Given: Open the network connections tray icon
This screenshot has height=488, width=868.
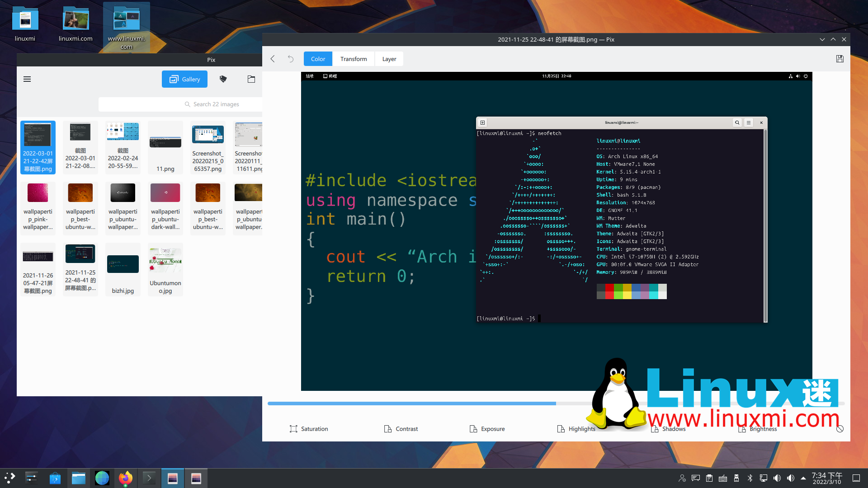Looking at the screenshot, I should pos(764,478).
